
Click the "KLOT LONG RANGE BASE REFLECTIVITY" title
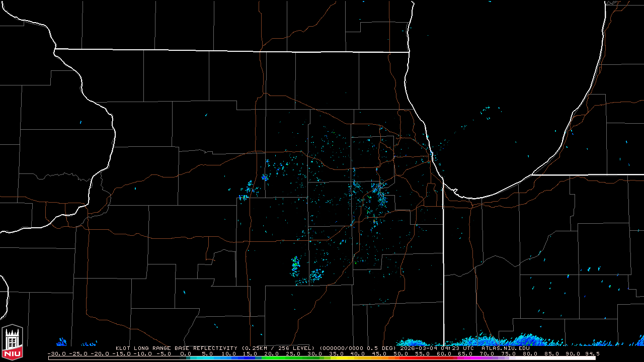click(x=176, y=348)
